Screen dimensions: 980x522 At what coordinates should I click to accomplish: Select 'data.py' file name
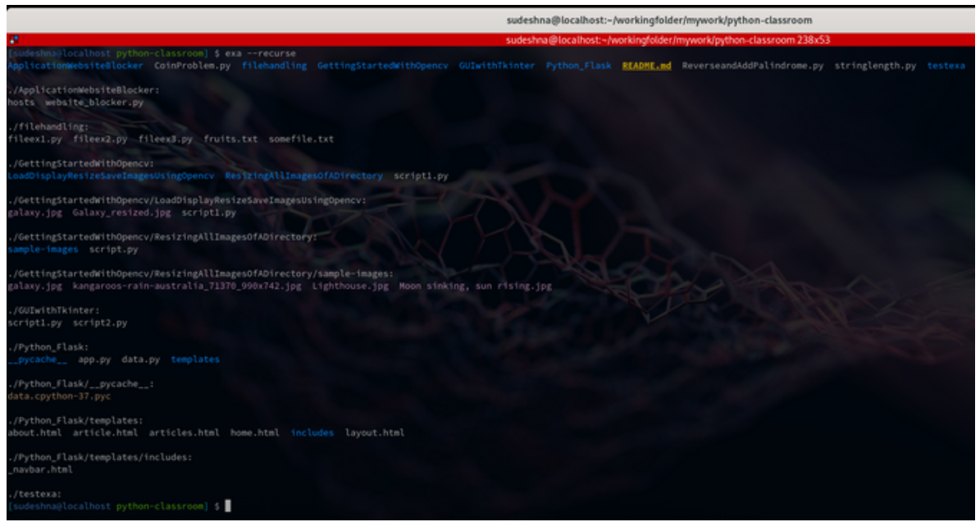click(140, 360)
